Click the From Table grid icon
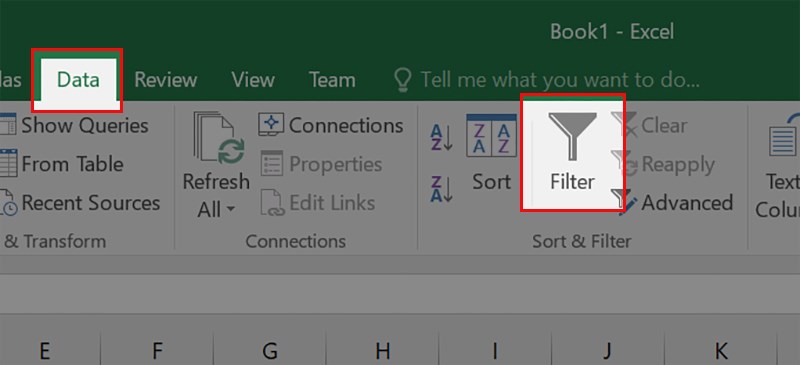The height and width of the screenshot is (365, 800). click(x=8, y=164)
